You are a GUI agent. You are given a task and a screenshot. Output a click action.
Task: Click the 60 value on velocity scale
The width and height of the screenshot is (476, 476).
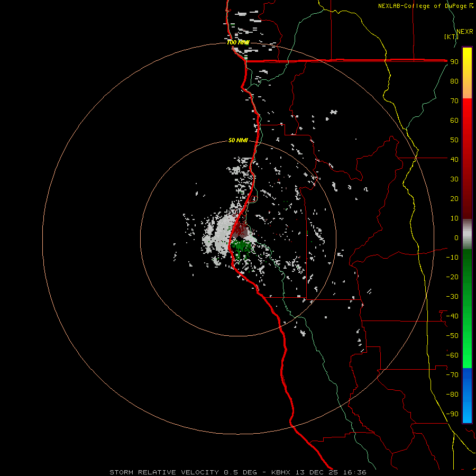[x=454, y=120]
